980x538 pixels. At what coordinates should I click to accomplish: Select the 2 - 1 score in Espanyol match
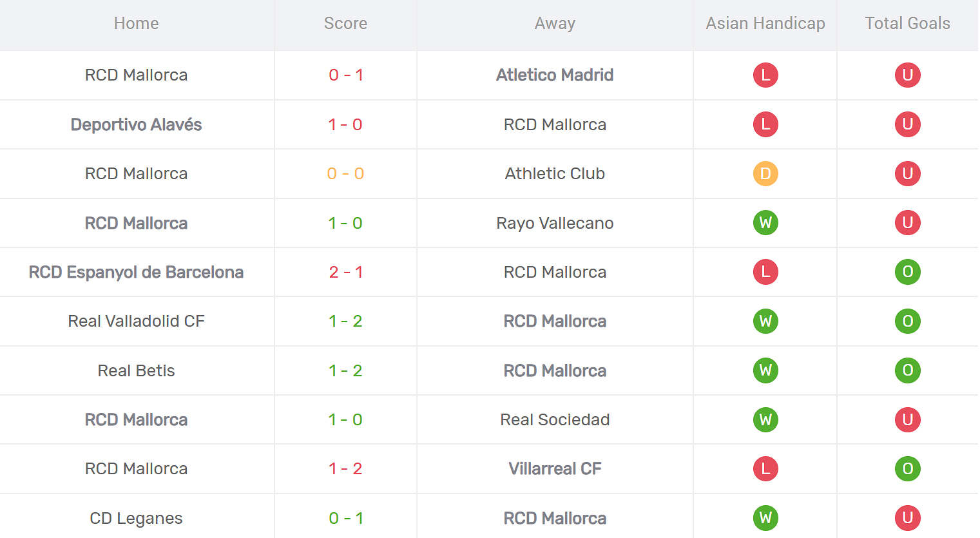[345, 272]
